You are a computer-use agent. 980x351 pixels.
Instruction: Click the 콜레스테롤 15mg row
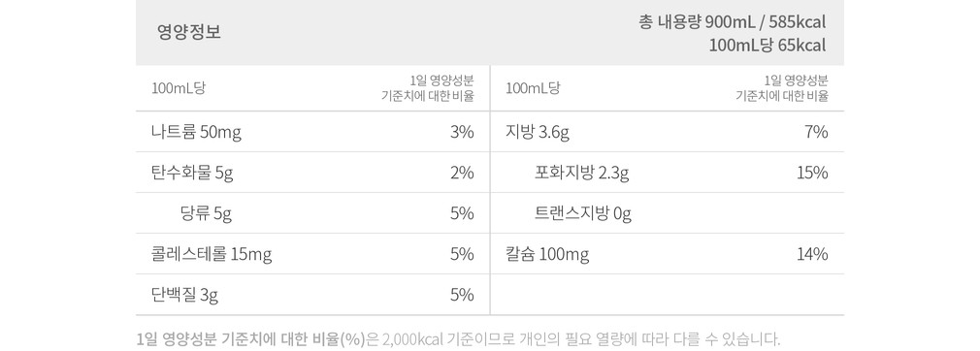coord(212,254)
